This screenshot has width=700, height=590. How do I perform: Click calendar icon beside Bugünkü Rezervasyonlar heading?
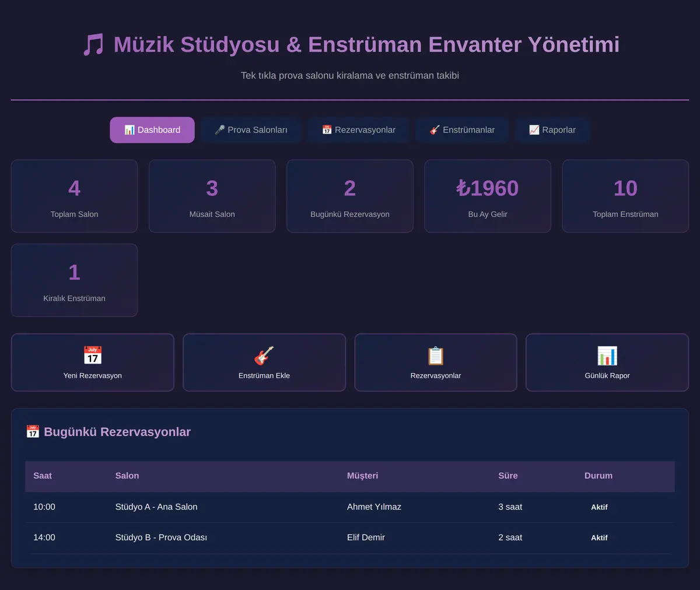point(33,431)
